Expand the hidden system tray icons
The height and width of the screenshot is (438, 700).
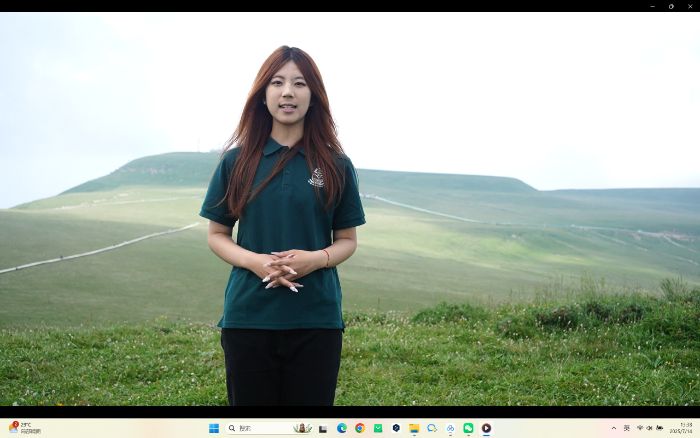[x=614, y=428]
